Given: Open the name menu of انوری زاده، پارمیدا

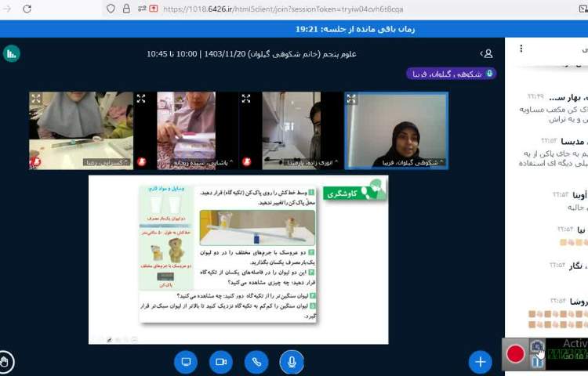Looking at the screenshot, I should (312, 162).
